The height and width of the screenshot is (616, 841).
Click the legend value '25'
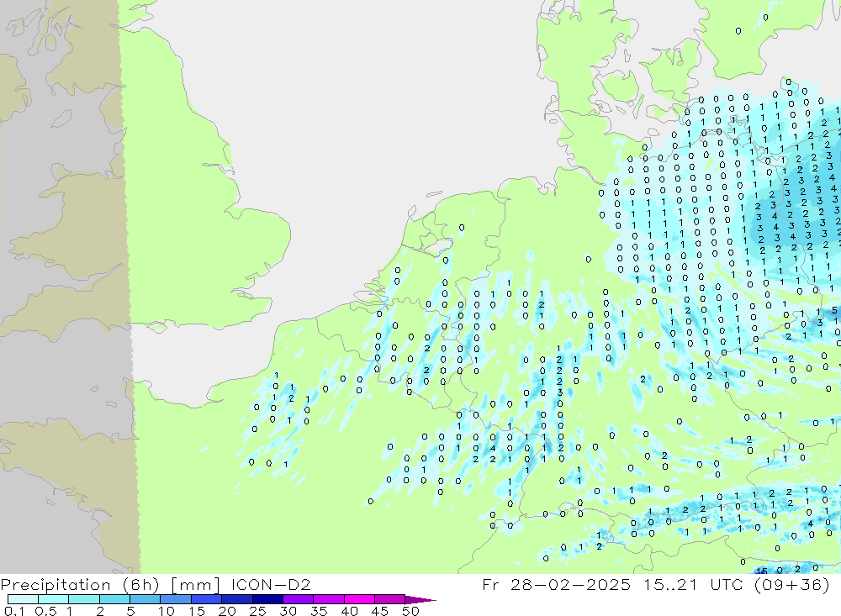click(x=258, y=611)
